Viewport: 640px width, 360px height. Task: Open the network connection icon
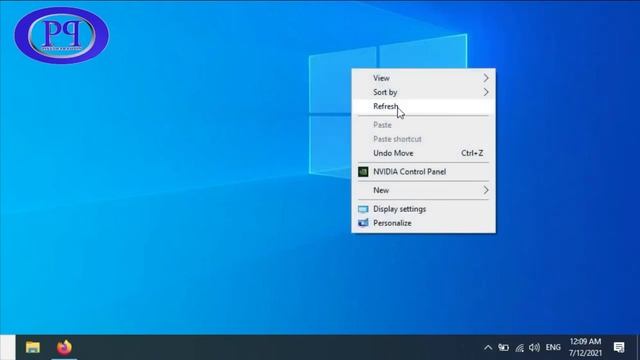coord(519,348)
